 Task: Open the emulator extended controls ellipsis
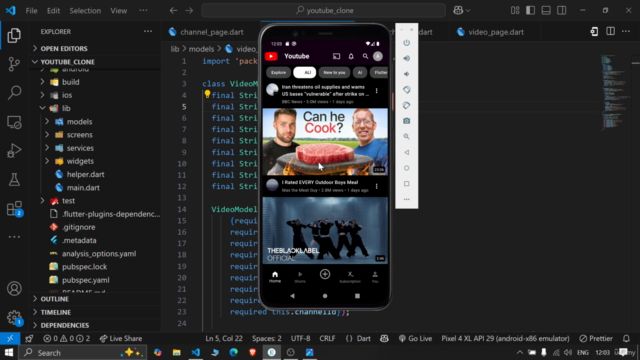pyautogui.click(x=407, y=199)
